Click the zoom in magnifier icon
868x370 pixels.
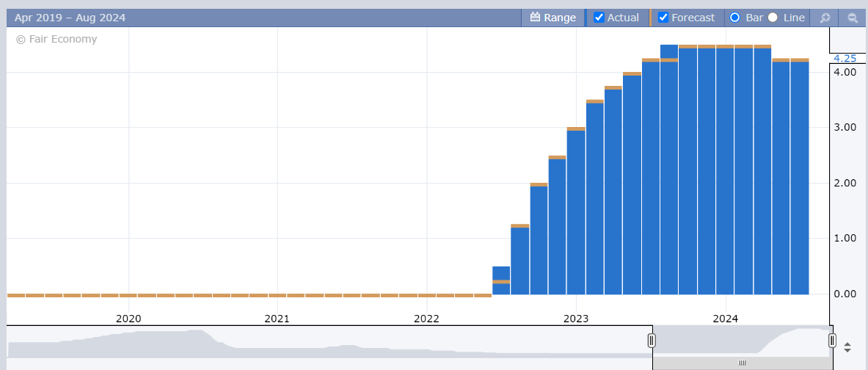point(825,18)
